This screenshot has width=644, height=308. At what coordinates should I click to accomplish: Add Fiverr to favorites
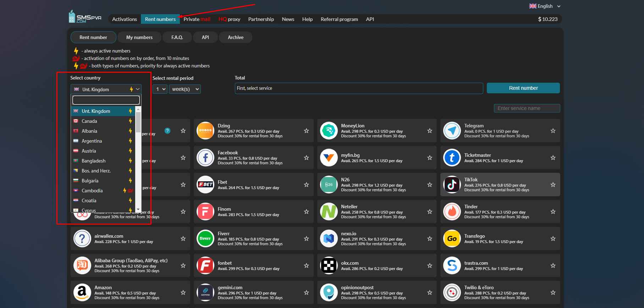307,238
